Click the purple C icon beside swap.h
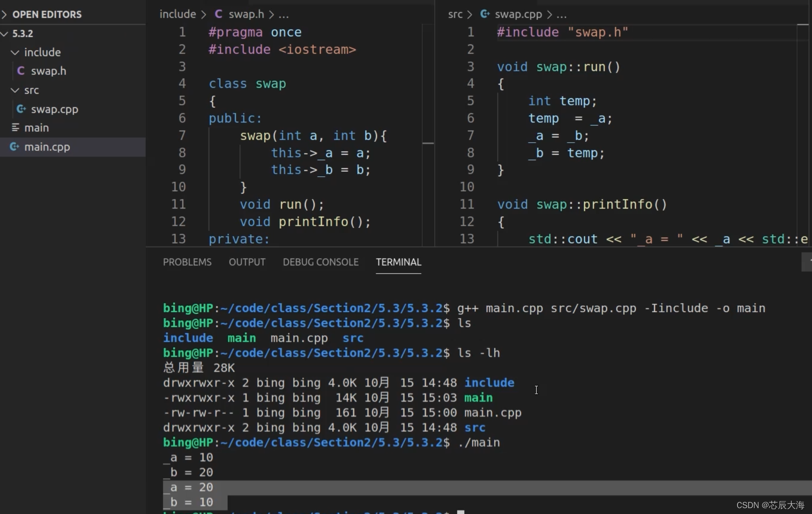 pos(21,70)
